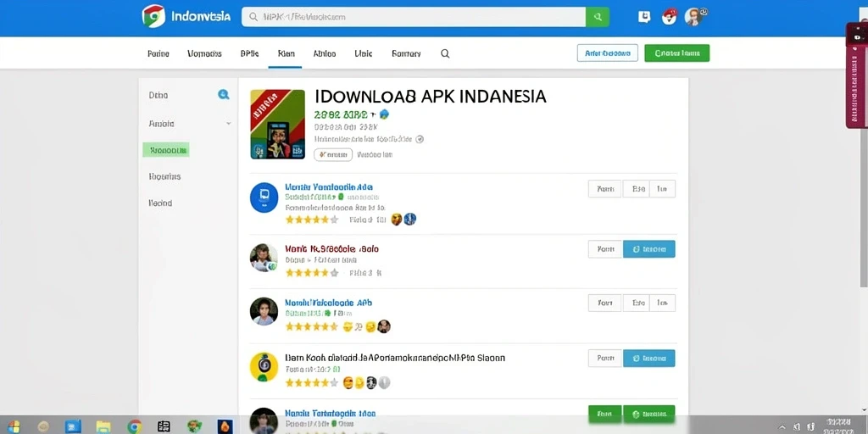Click the middle button in Yatcoleode AAb row
Image resolution: width=868 pixels, height=434 pixels.
636,303
